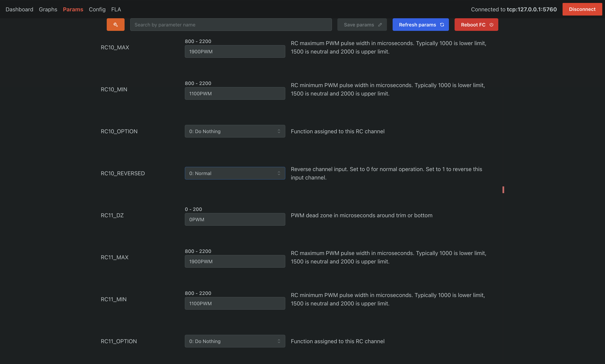Click the RC10_MIN parameter name
This screenshot has width=605, height=364.
tap(114, 89)
